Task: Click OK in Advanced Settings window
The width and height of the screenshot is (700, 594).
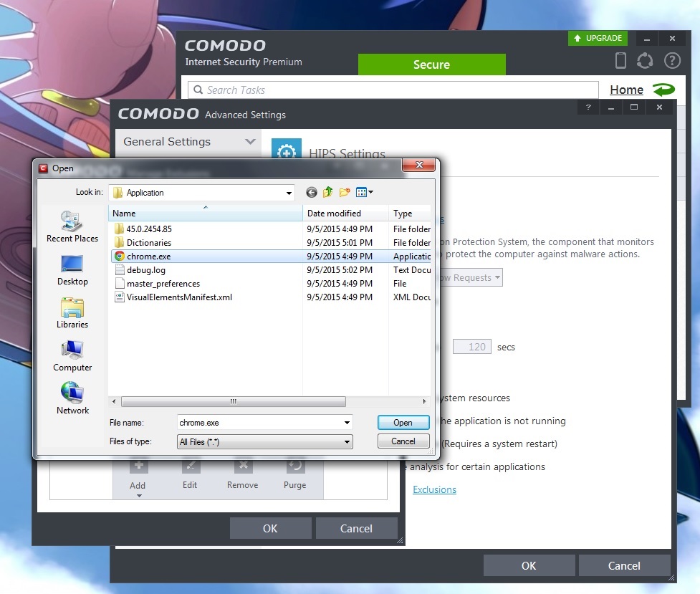Action: click(529, 565)
